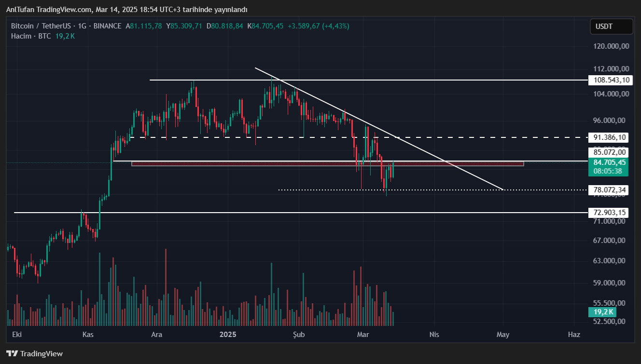641x364 pixels.
Task: Click the Bitcoin / TetherUS symbol title
Action: pyautogui.click(x=41, y=26)
